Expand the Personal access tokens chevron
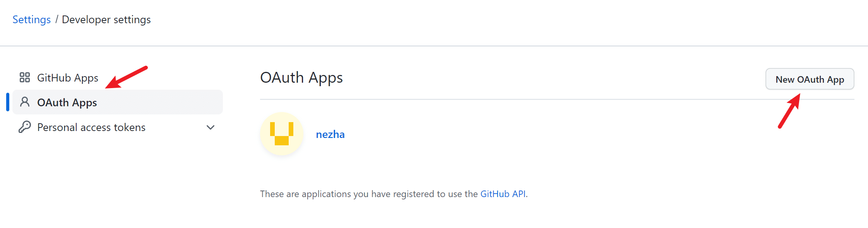 pos(211,127)
